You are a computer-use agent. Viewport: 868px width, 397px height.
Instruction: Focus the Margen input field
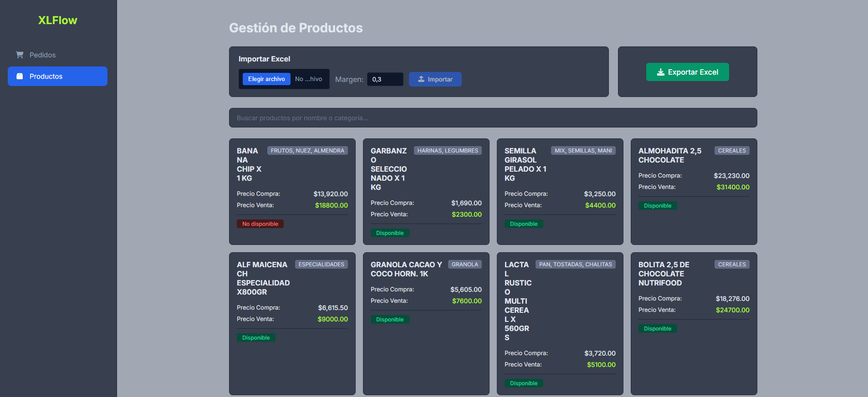(x=385, y=79)
